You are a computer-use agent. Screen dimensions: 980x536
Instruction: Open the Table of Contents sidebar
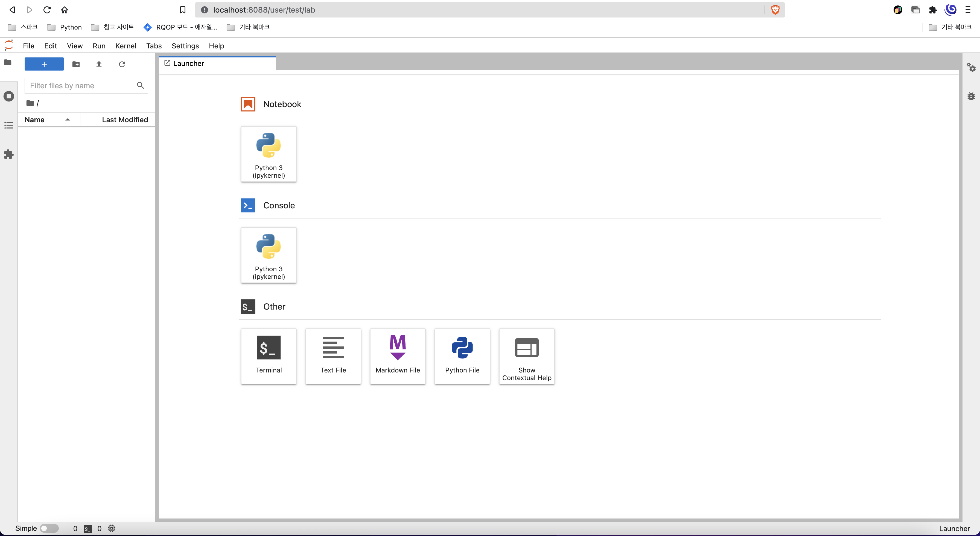(8, 125)
